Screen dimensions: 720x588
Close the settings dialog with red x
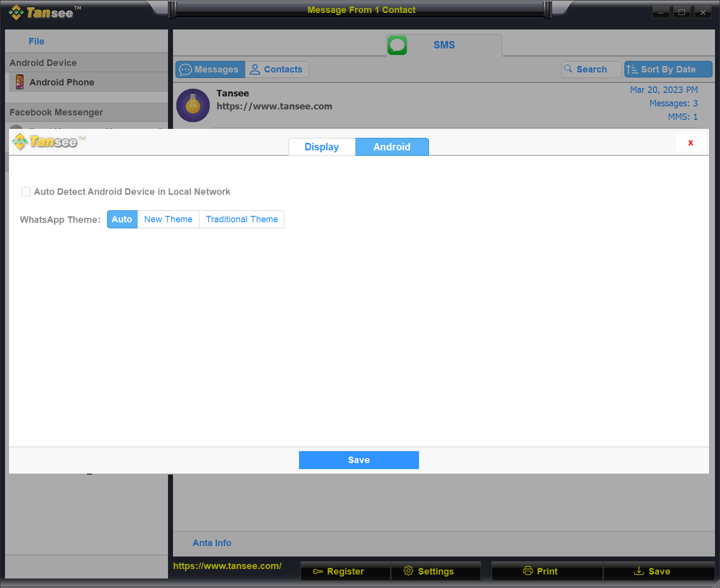(x=690, y=143)
